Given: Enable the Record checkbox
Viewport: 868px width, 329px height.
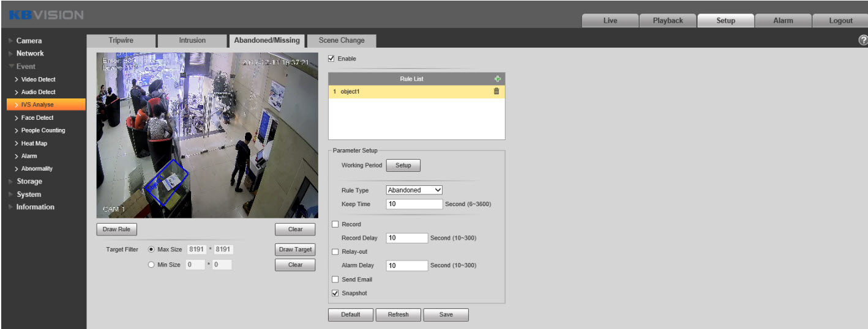Looking at the screenshot, I should pos(335,224).
